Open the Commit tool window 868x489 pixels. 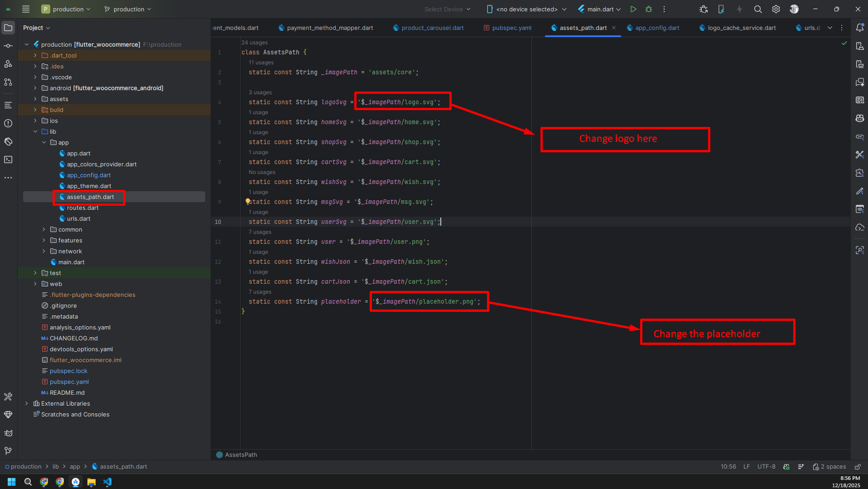(8, 46)
